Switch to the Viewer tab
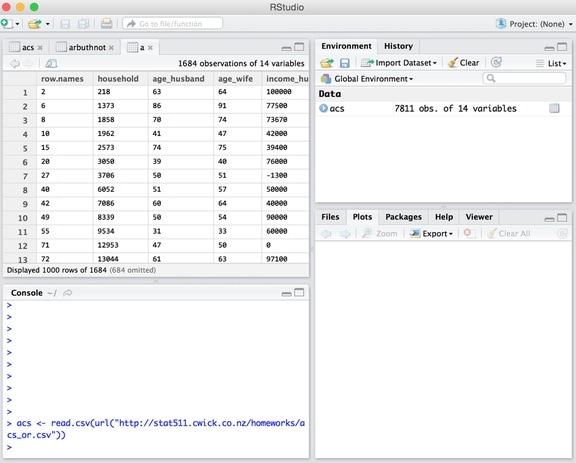 coord(479,217)
